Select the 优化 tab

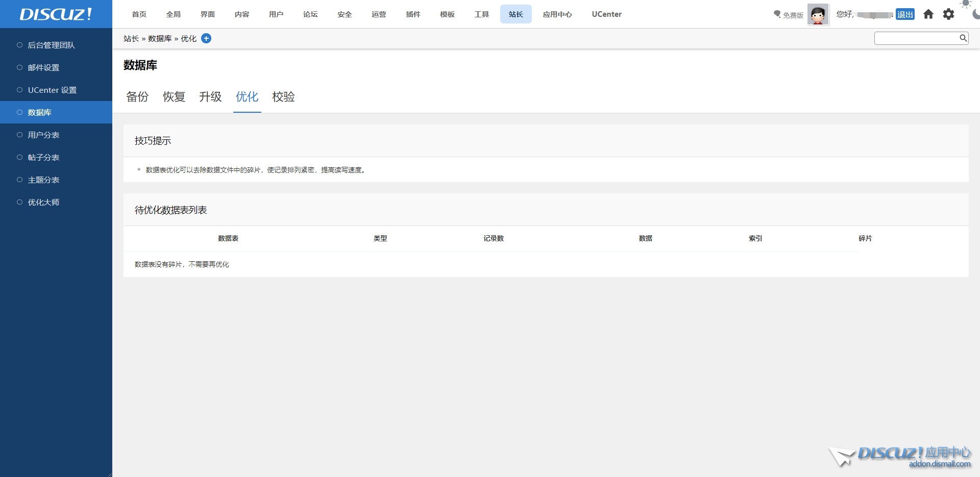[x=247, y=97]
